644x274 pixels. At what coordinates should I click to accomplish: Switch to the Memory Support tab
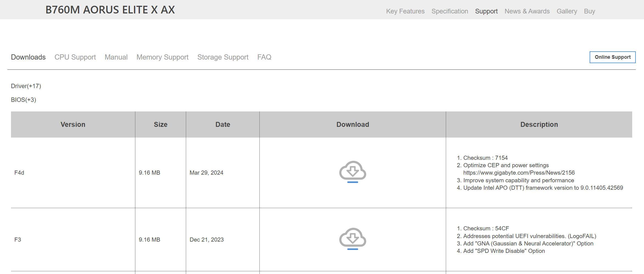(162, 57)
